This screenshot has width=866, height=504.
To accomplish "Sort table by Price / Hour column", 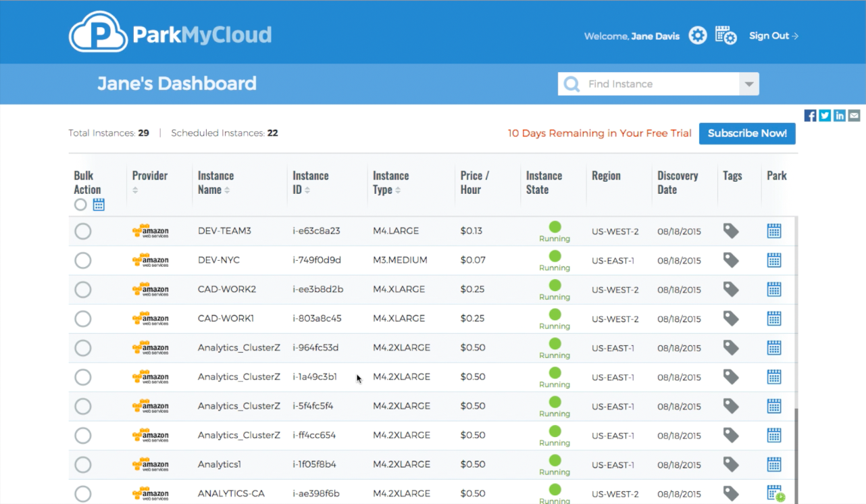I will coord(474,182).
